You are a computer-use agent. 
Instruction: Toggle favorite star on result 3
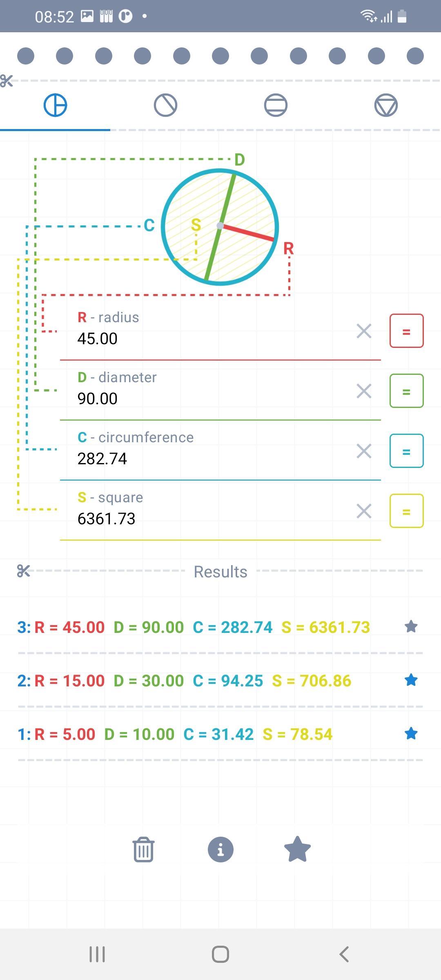[x=411, y=627]
